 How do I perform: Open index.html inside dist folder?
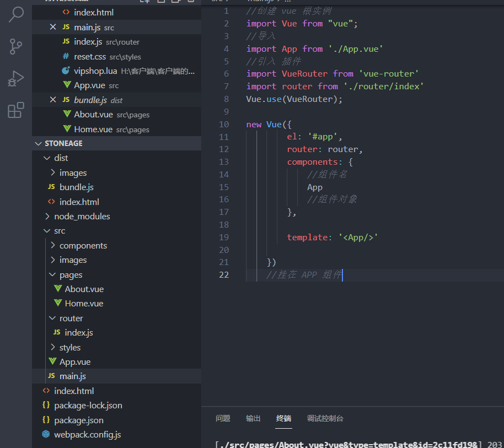click(117, 202)
